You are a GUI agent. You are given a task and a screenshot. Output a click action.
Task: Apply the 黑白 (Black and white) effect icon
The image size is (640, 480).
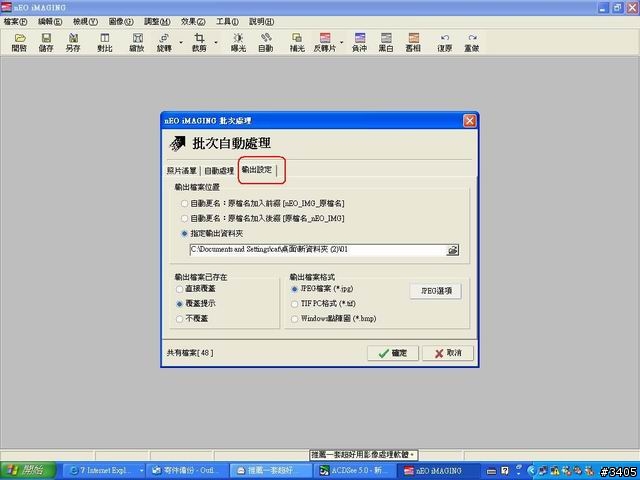point(386,42)
